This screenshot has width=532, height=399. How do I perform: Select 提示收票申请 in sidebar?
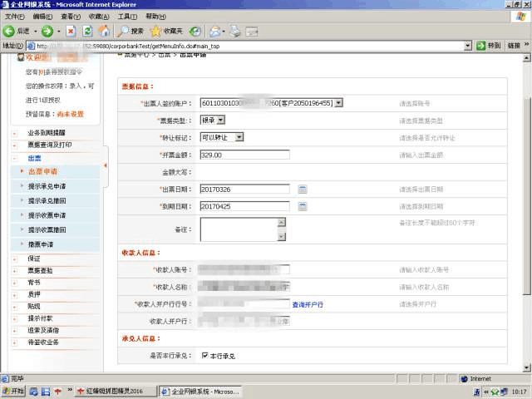pos(47,215)
